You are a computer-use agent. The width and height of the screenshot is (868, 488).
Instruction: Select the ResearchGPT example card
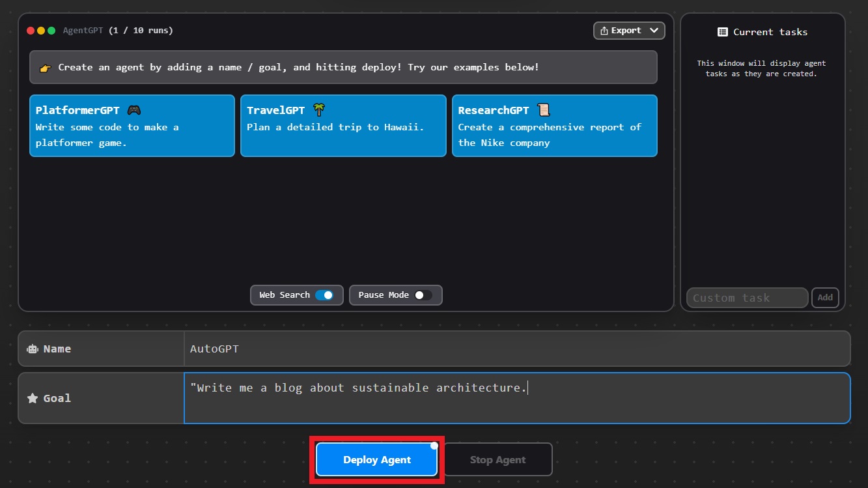(554, 126)
